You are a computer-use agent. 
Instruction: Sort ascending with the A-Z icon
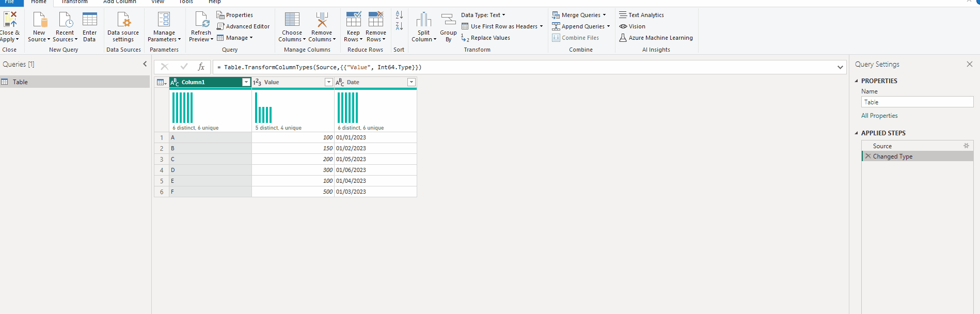(399, 15)
